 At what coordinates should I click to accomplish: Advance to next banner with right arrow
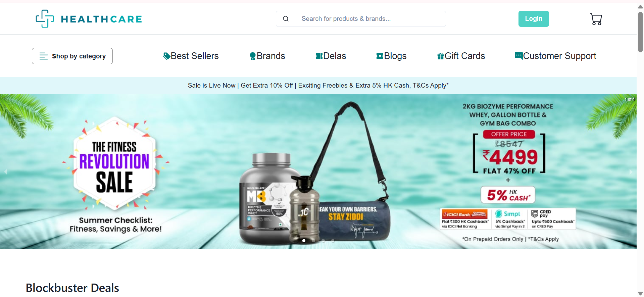pos(631,172)
